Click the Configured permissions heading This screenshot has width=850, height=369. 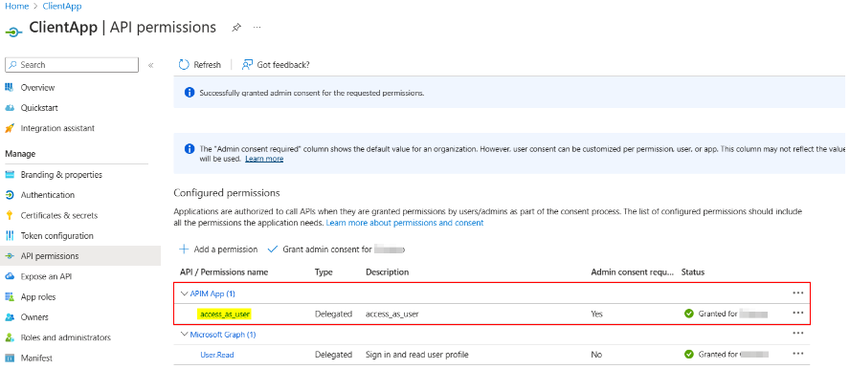[227, 192]
